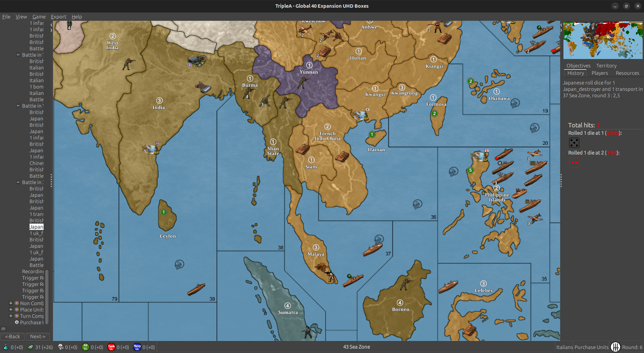Click the Air LL counter icon
The height and width of the screenshot is (353, 644).
pos(86,347)
